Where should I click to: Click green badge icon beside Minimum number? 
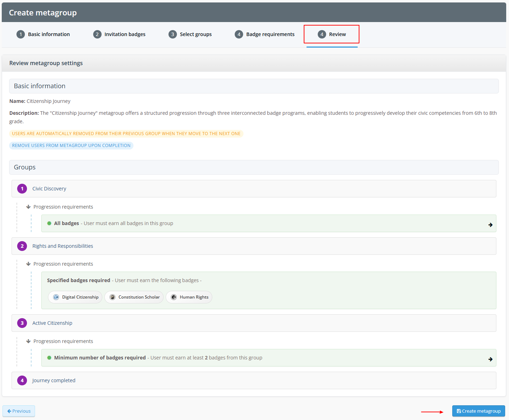click(49, 358)
